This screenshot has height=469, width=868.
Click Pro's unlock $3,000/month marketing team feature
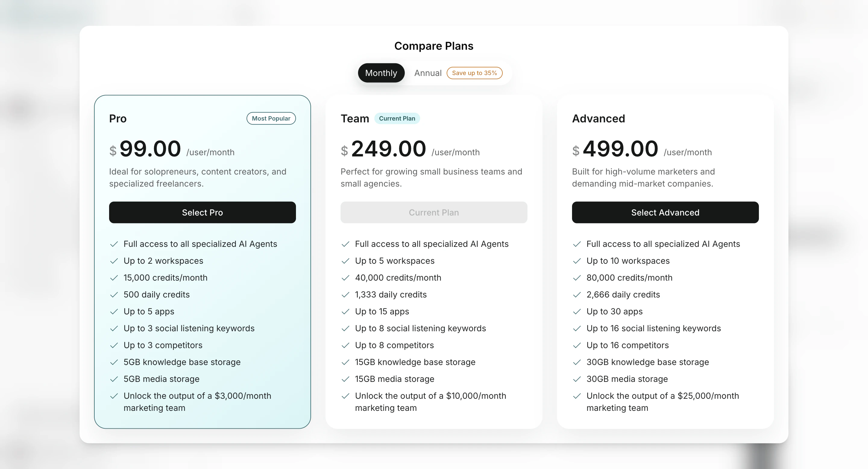(197, 401)
